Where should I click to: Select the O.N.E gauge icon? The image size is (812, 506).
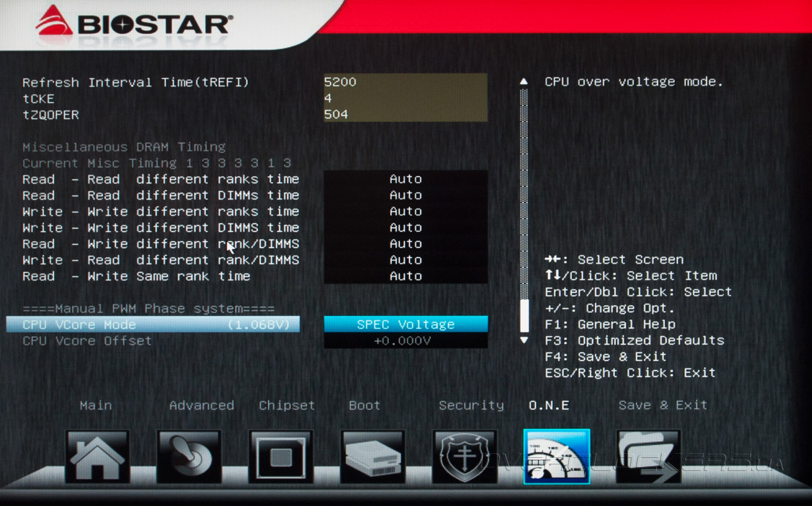(557, 456)
